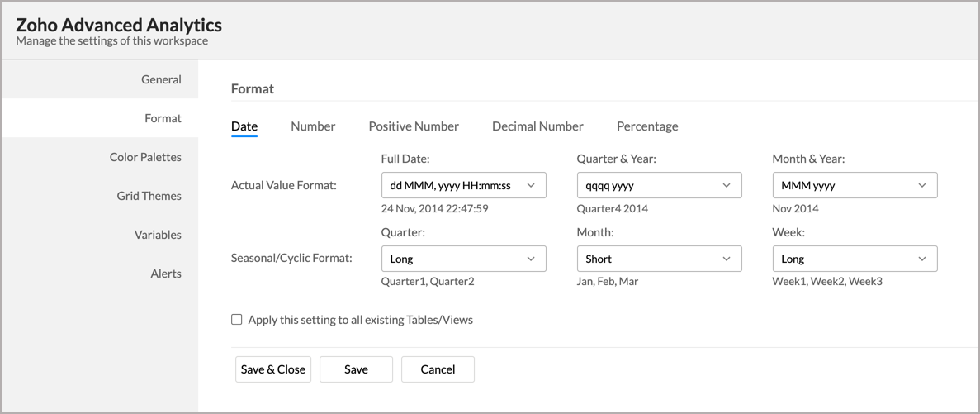Open Color Palettes settings
The height and width of the screenshot is (414, 980).
[x=145, y=157]
